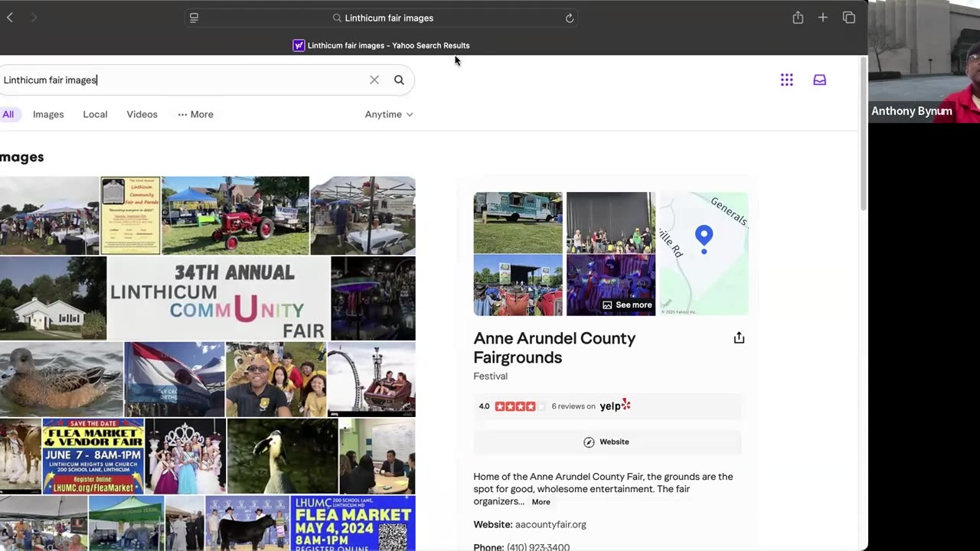
Task: Open the Yahoo Mail inbox icon
Action: [x=820, y=80]
